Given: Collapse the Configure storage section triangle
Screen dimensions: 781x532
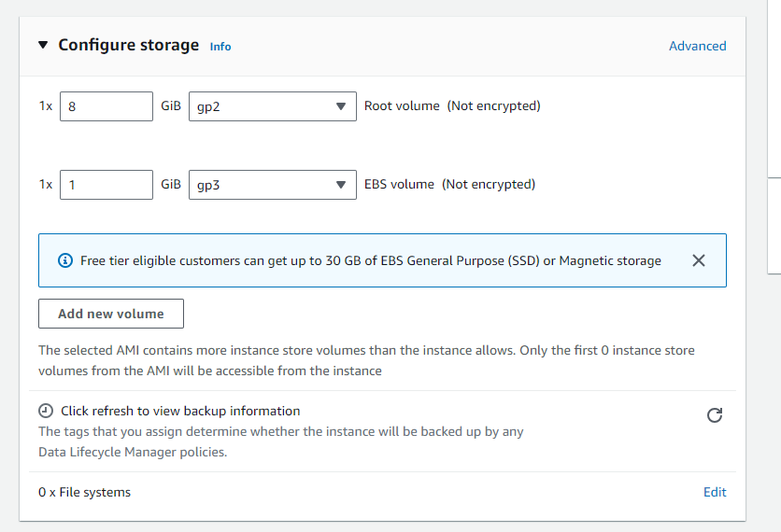Looking at the screenshot, I should pos(44,45).
